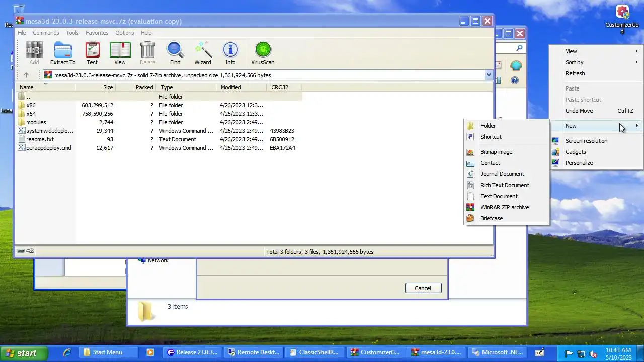
Task: Select the readme.txt file row
Action: tap(158, 139)
